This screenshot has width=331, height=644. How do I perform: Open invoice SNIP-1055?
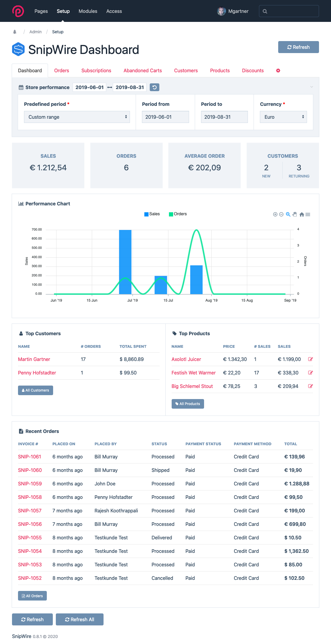click(30, 538)
